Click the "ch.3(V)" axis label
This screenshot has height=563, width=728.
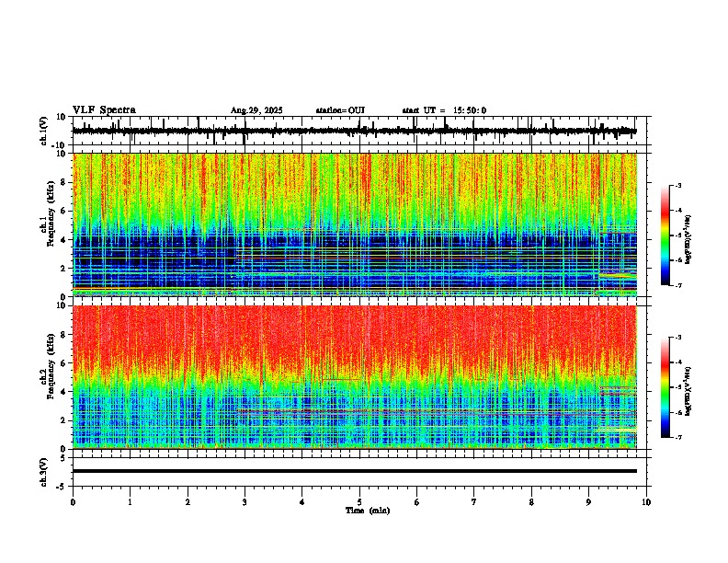(44, 472)
